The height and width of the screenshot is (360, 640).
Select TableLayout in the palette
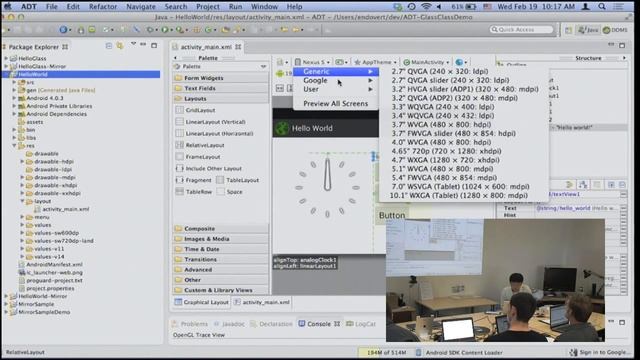[x=238, y=180]
